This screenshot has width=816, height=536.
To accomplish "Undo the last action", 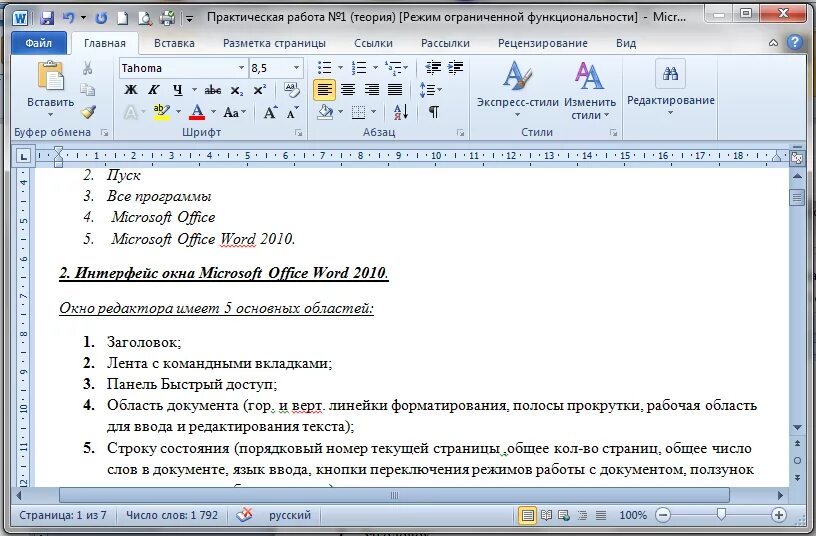I will (x=68, y=18).
